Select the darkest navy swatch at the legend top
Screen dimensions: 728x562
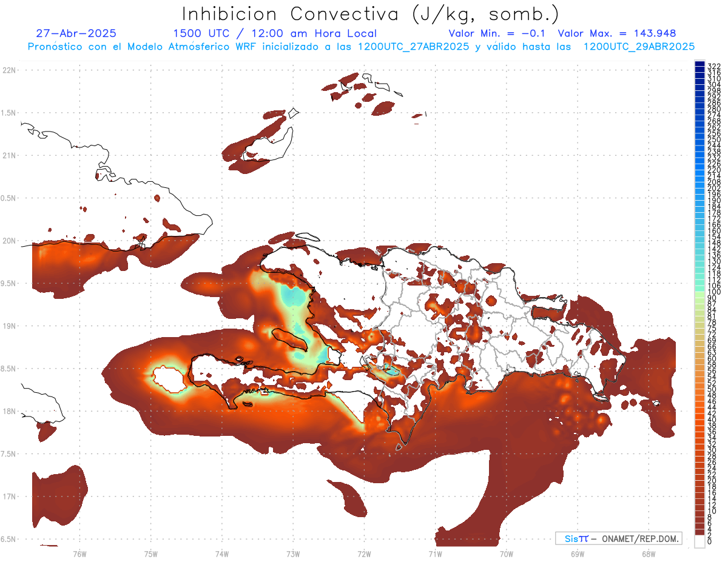(700, 65)
